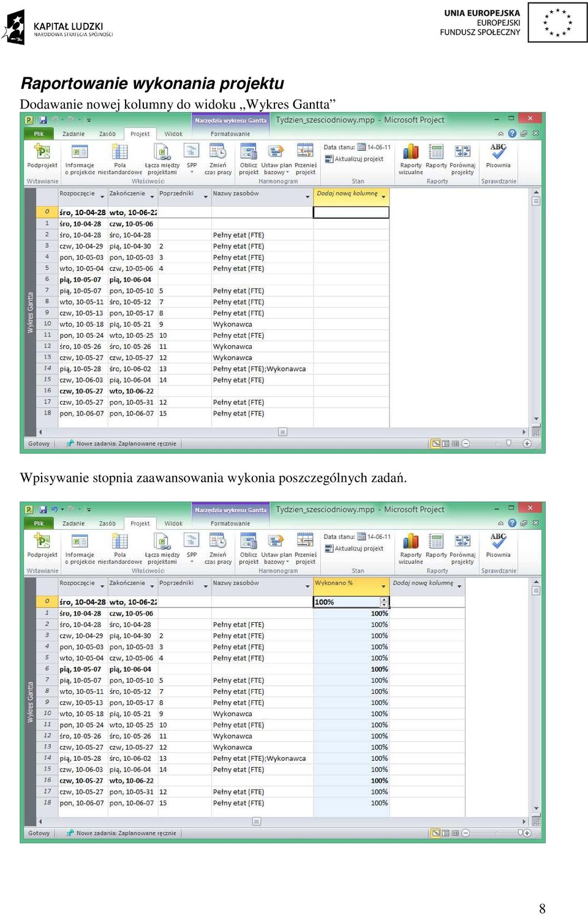Open the Plik tab in the window with empty new column
The width and height of the screenshot is (588, 914).
(x=39, y=134)
